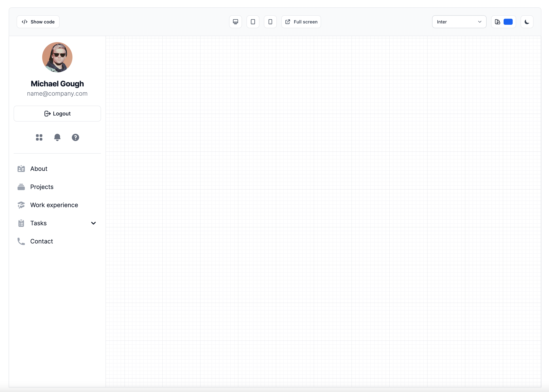
Task: Toggle the code view with Show code
Action: 38,22
